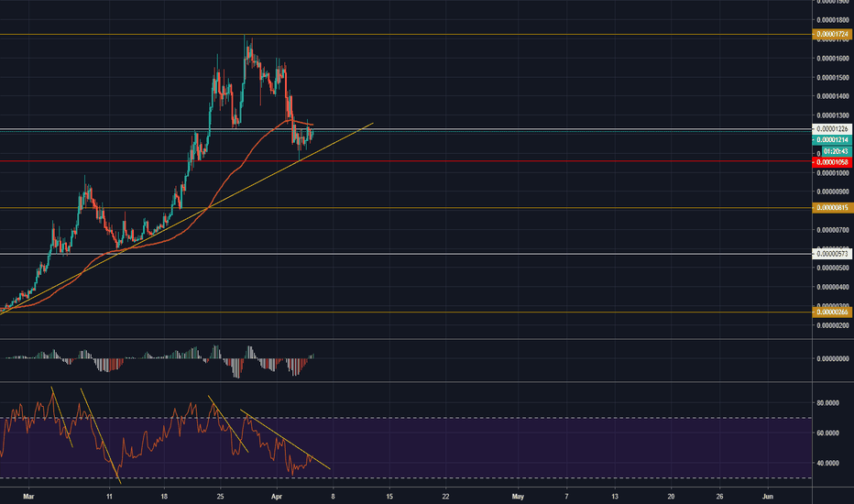Click the candlestick at the chart peak
Image resolution: width=854 pixels, height=504 pixels.
(x=245, y=50)
